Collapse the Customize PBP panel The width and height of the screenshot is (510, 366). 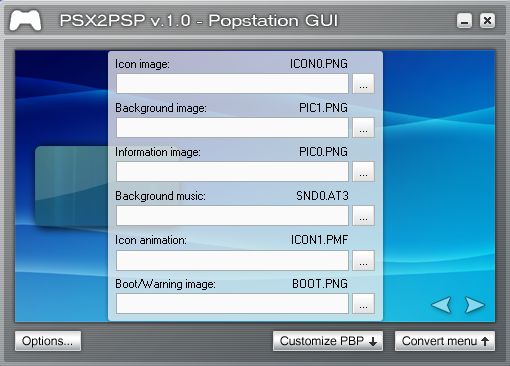click(328, 341)
